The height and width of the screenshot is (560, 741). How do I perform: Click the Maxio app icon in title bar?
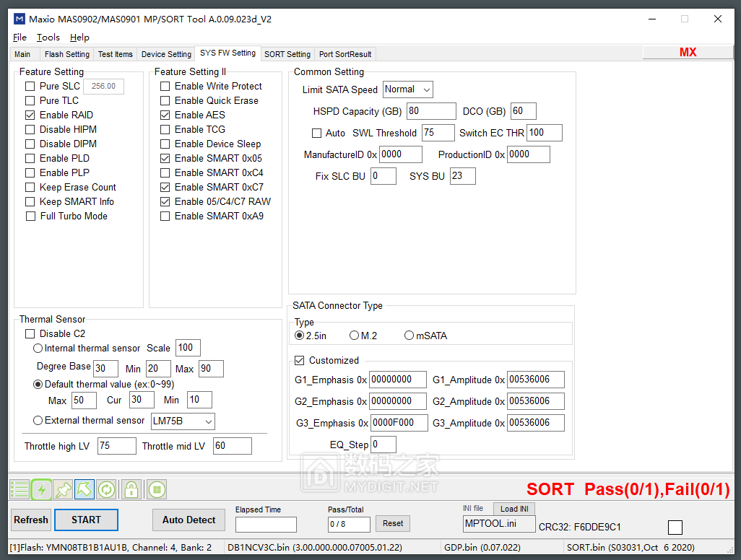tap(19, 19)
